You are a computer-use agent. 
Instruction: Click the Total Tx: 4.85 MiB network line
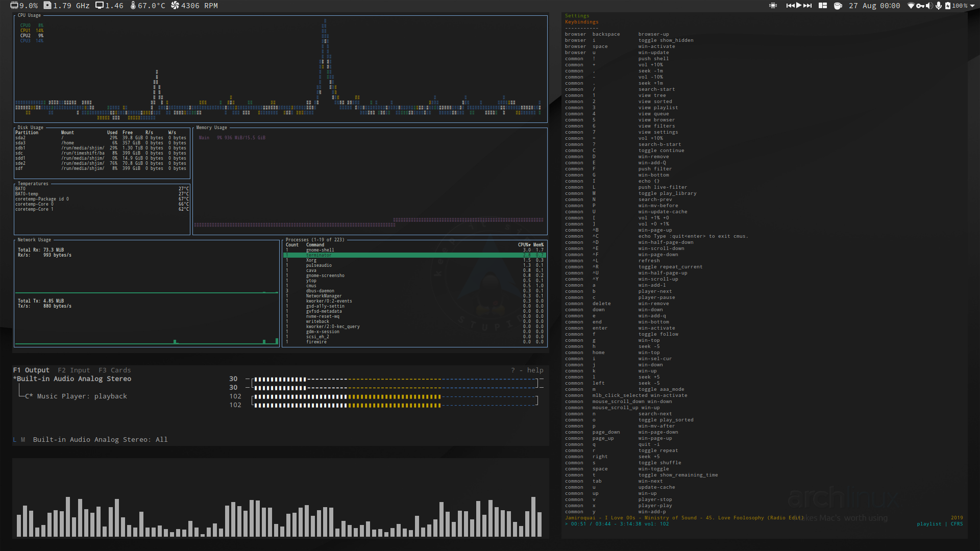coord(41,301)
